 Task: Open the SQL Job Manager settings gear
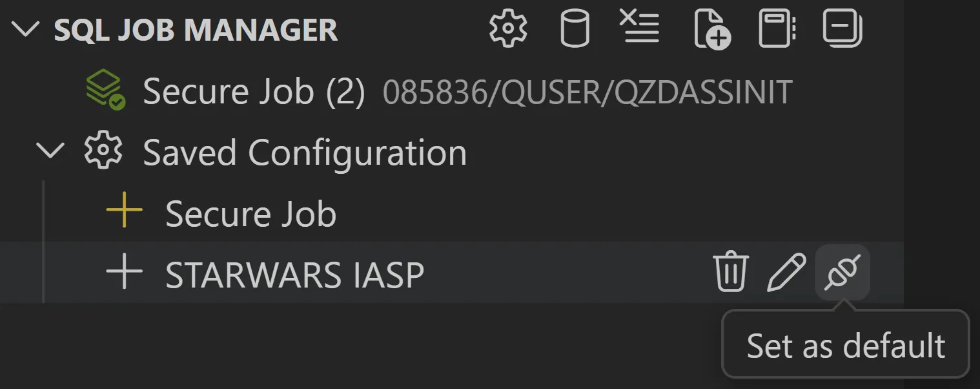508,29
